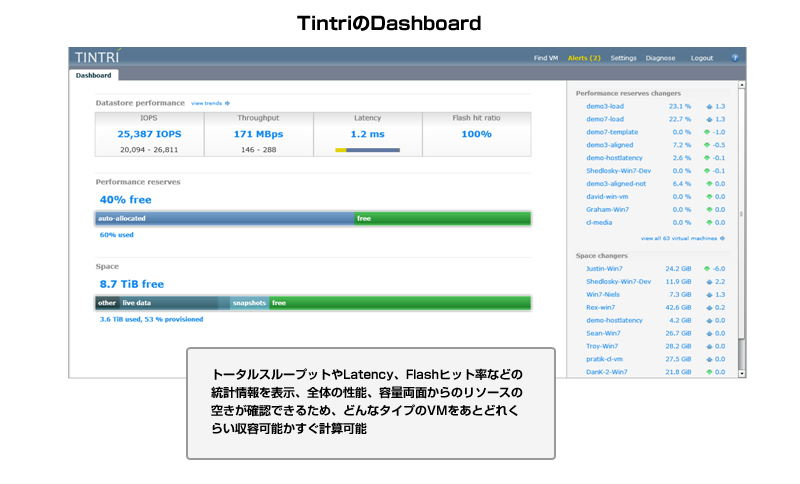Click the blue change arrow for demo3-load
This screenshot has width=800, height=484.
point(709,106)
